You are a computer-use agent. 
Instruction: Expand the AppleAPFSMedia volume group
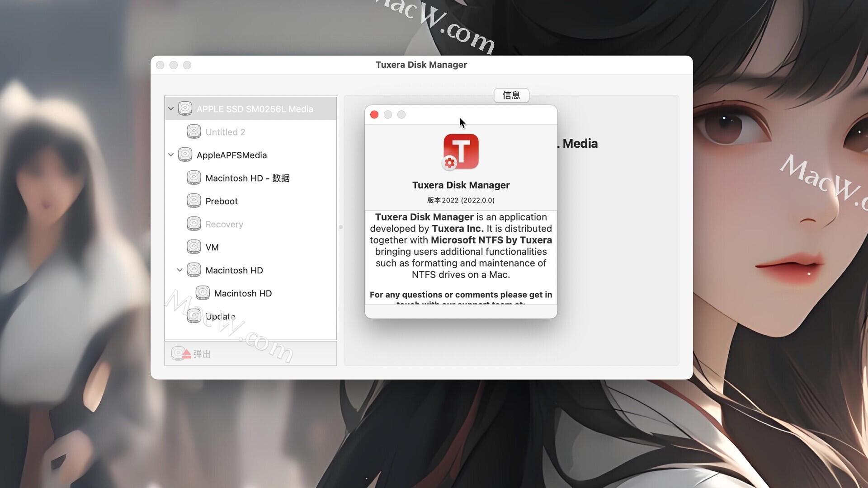172,155
